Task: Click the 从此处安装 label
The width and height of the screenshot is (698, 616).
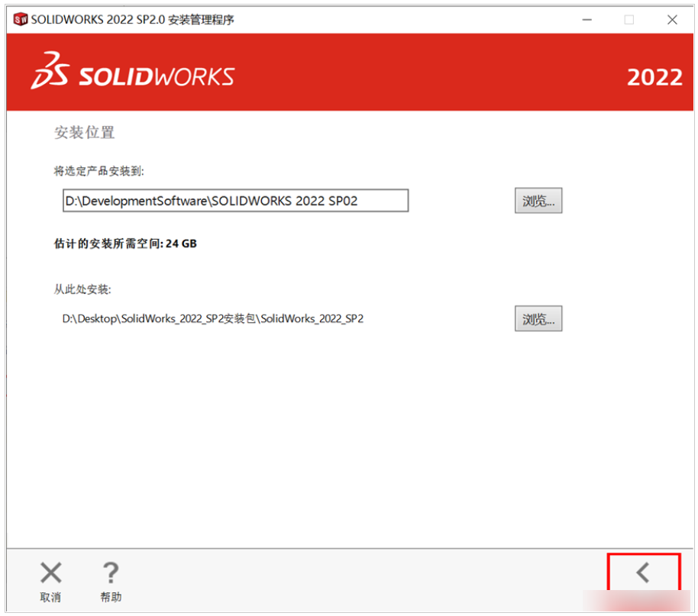Action: tap(82, 289)
